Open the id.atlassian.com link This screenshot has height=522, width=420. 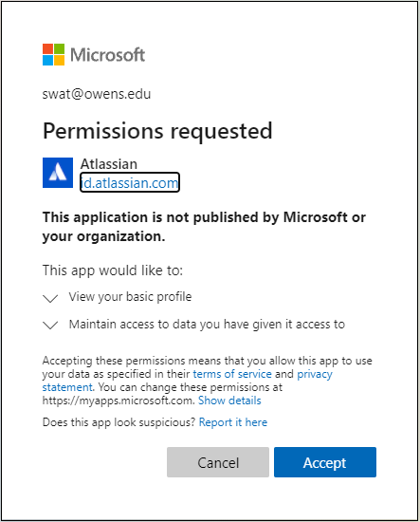[130, 182]
